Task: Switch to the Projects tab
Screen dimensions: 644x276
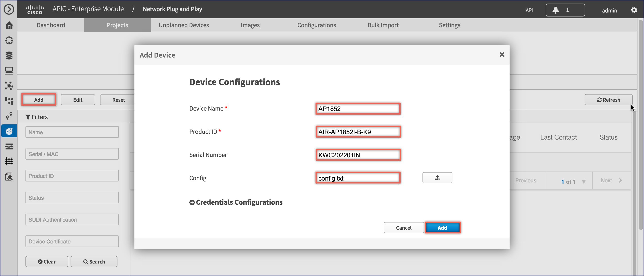Action: (x=117, y=25)
